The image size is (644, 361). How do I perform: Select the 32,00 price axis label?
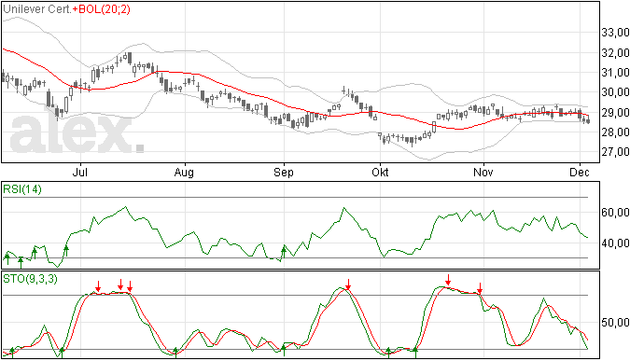tap(616, 52)
